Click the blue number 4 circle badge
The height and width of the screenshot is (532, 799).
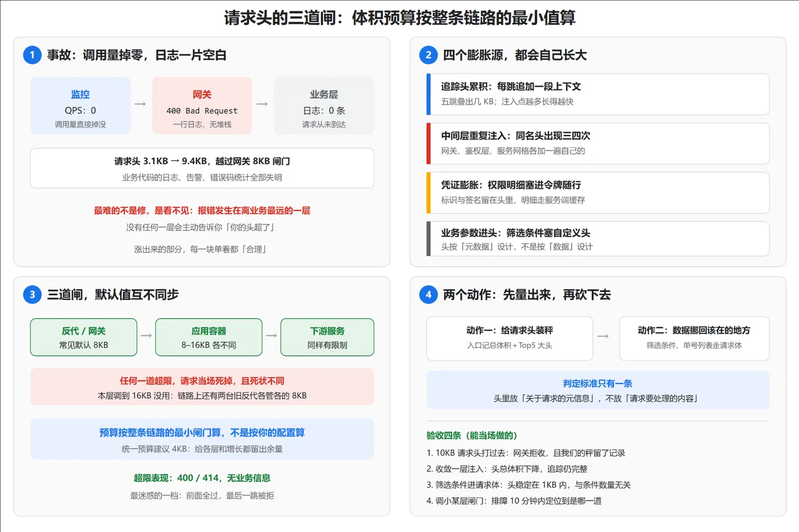428,294
